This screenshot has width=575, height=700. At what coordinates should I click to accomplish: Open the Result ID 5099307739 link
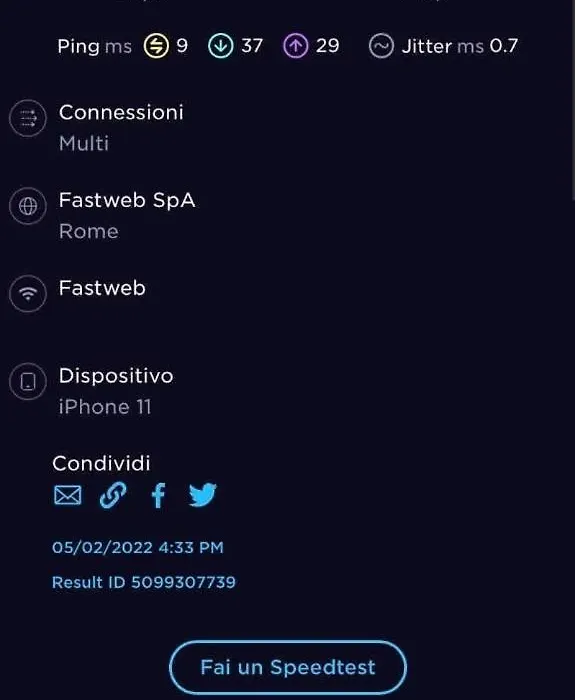144,582
